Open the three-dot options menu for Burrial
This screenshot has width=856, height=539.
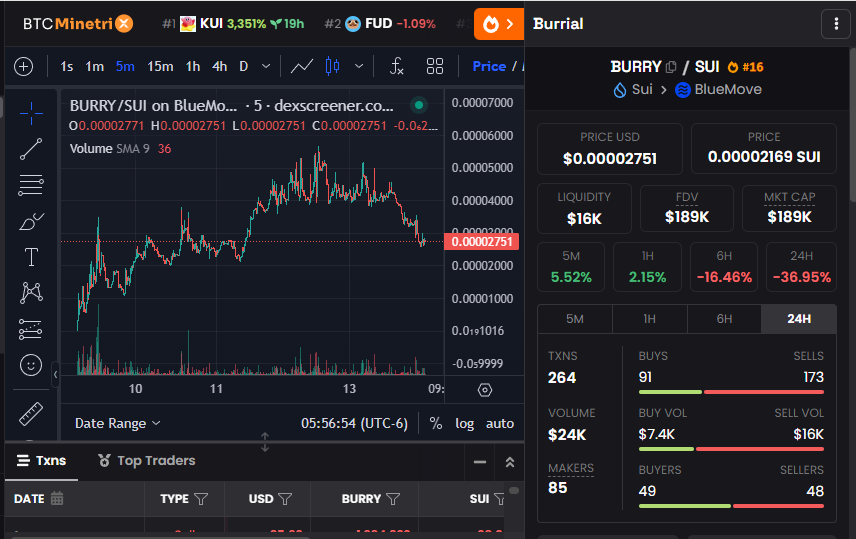pyautogui.click(x=836, y=23)
